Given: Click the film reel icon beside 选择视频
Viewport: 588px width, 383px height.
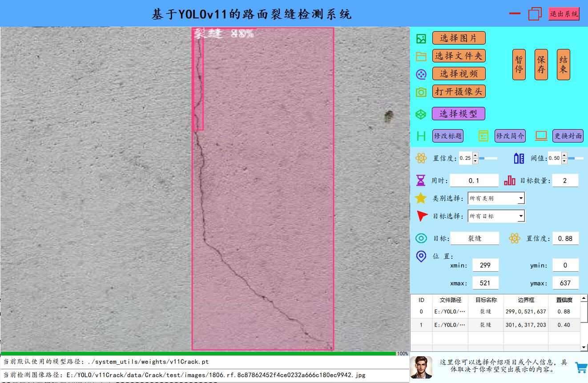Looking at the screenshot, I should pos(421,74).
